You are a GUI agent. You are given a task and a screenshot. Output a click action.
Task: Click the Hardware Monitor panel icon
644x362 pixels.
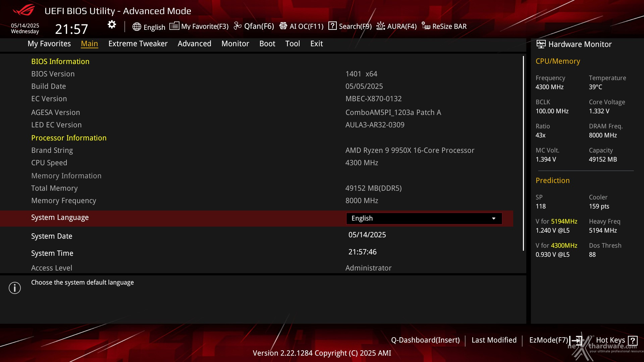541,44
